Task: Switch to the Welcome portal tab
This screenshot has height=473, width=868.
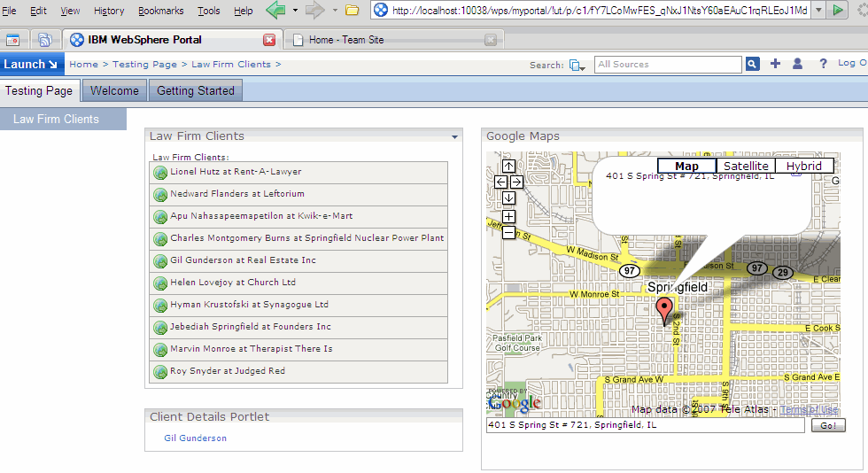Action: click(114, 91)
